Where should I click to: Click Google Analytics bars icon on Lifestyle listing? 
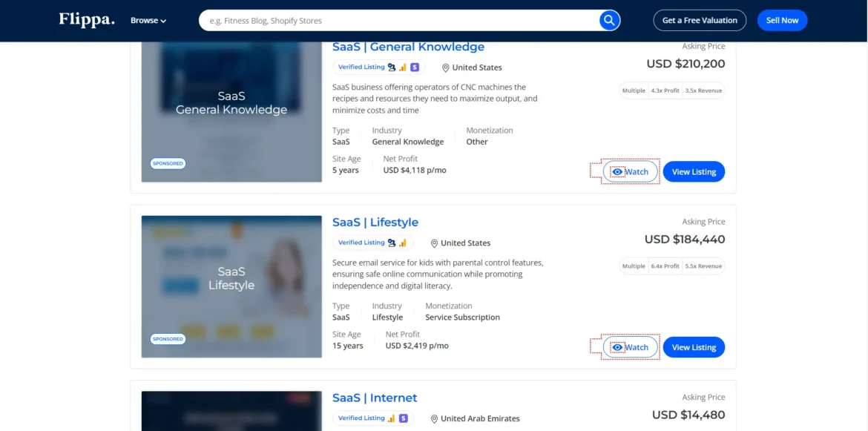(x=403, y=243)
